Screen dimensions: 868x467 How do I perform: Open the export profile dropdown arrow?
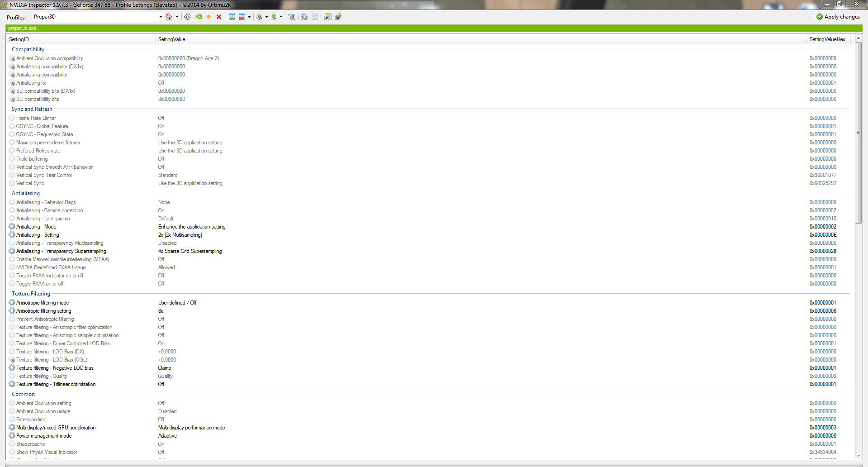(x=266, y=17)
